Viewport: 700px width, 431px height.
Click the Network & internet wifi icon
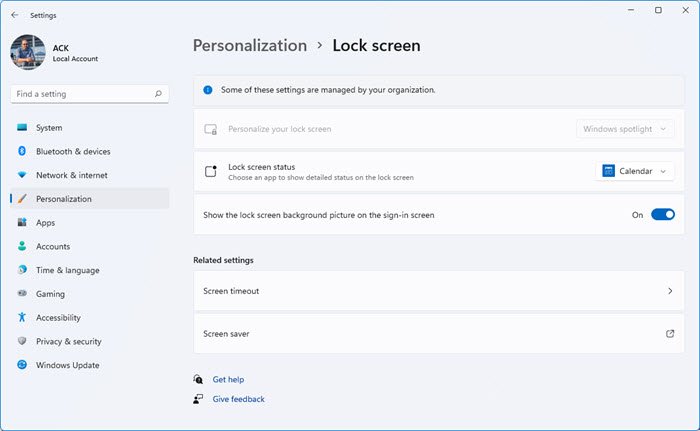click(x=22, y=175)
